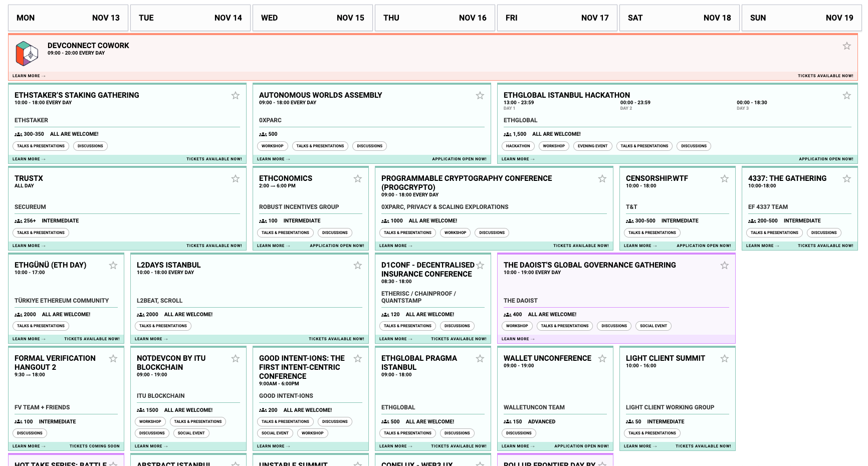
Task: Click Discussions tag on Ethstaker's Staking Gathering
Action: 90,146
